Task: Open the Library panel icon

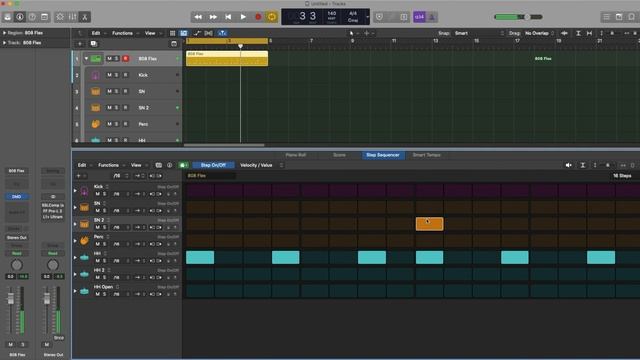Action: [7, 17]
